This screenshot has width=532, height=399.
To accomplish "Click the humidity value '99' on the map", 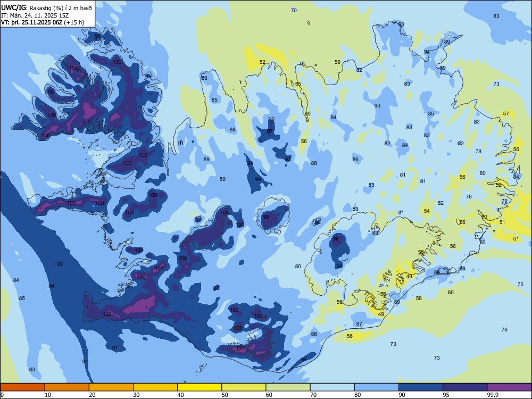I will click(x=266, y=217).
